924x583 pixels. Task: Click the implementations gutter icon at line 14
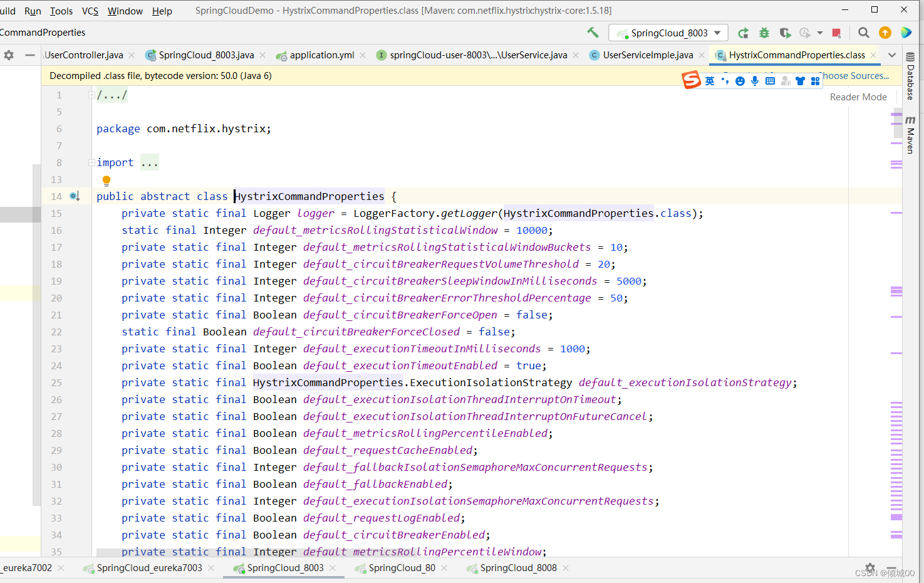pyautogui.click(x=75, y=196)
